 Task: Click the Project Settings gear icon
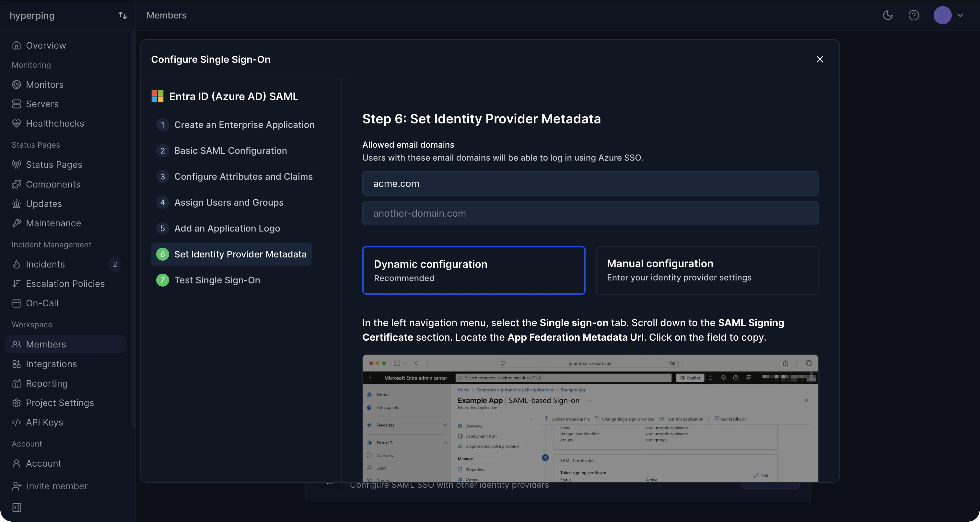[x=16, y=403]
